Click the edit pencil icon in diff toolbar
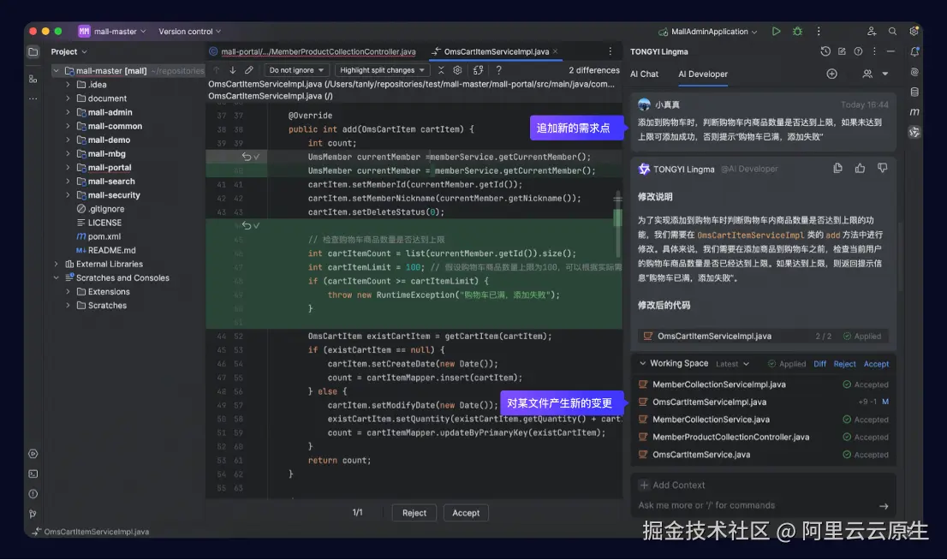This screenshot has width=947, height=560. (x=249, y=70)
